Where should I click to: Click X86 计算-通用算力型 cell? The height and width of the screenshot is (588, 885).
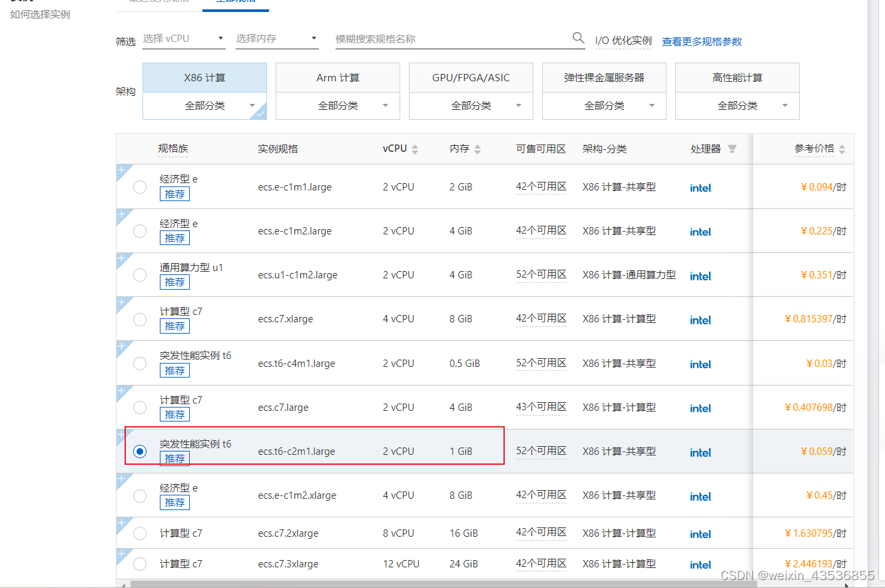click(629, 275)
